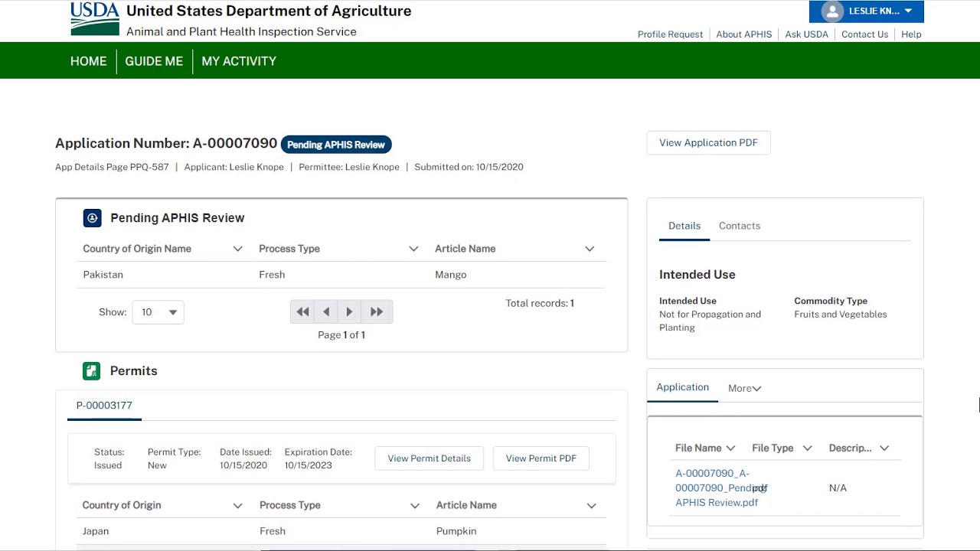This screenshot has width=980, height=551.
Task: Go to previous page of records
Action: [327, 312]
